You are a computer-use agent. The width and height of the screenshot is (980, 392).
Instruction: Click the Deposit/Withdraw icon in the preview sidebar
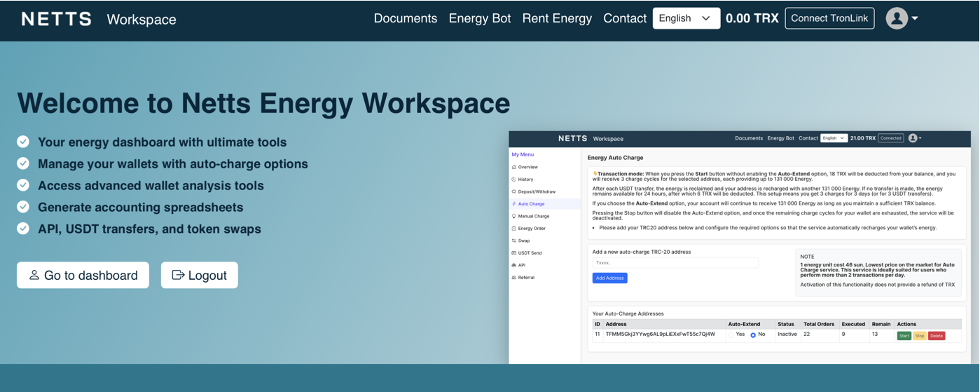pyautogui.click(x=514, y=191)
